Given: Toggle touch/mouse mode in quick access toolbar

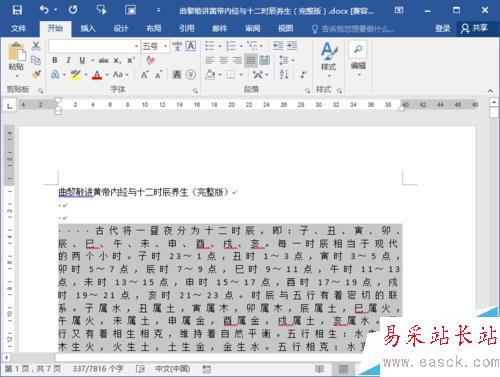Looking at the screenshot, I should pos(101,10).
